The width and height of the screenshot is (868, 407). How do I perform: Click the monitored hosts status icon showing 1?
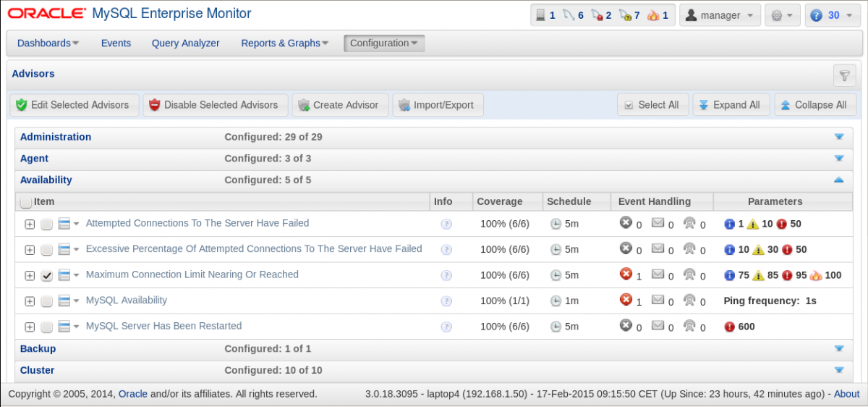point(540,15)
